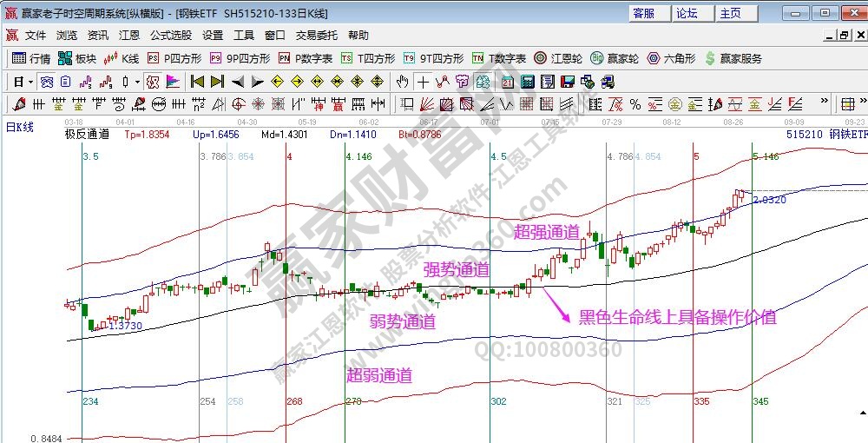Click the 345 cycle marker on timeline
The image size is (868, 443).
click(760, 402)
